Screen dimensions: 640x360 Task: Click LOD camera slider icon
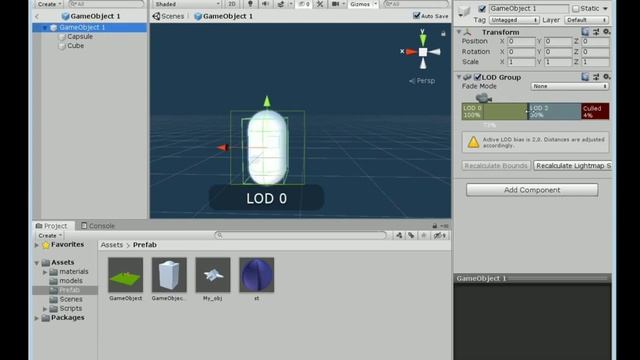click(x=484, y=98)
